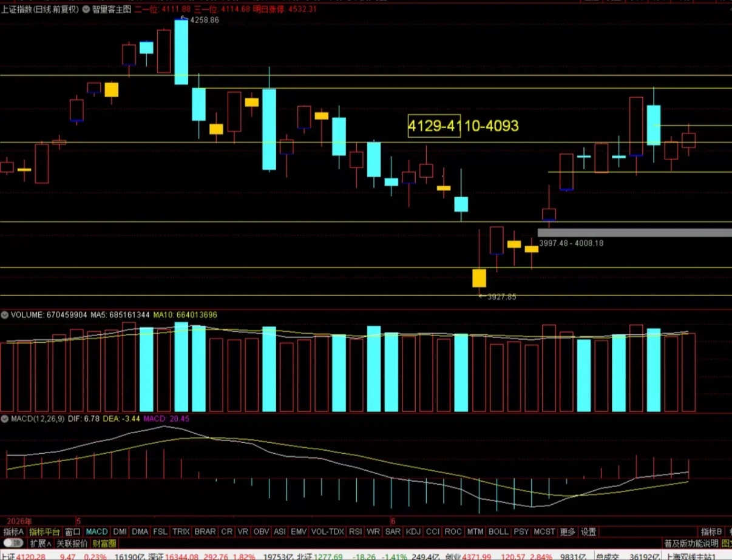Open the 财富圈 tab

[x=104, y=543]
